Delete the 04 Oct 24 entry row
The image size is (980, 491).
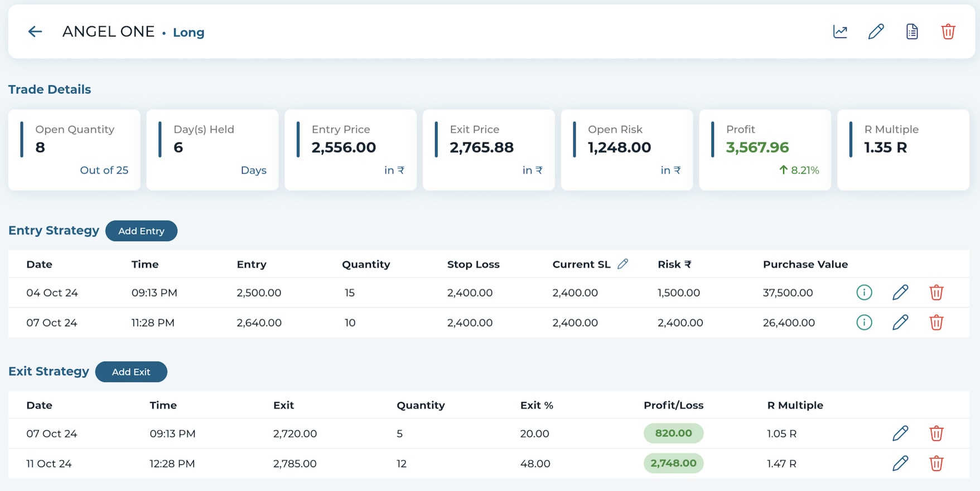(x=936, y=292)
